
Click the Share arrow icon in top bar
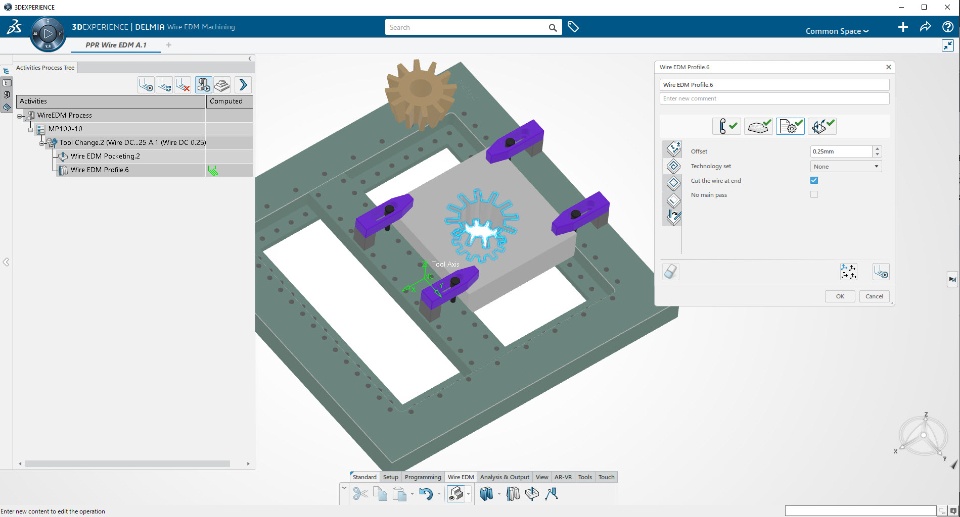pyautogui.click(x=925, y=27)
